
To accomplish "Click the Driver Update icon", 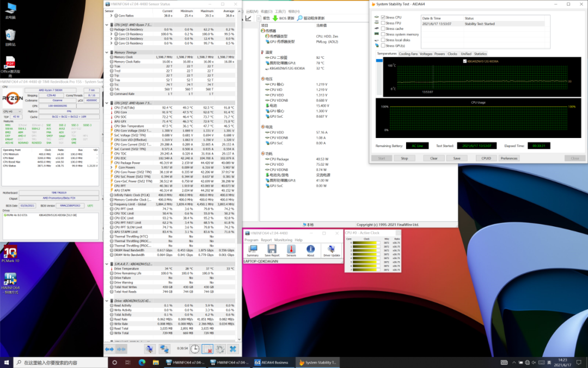I will pyautogui.click(x=332, y=250).
